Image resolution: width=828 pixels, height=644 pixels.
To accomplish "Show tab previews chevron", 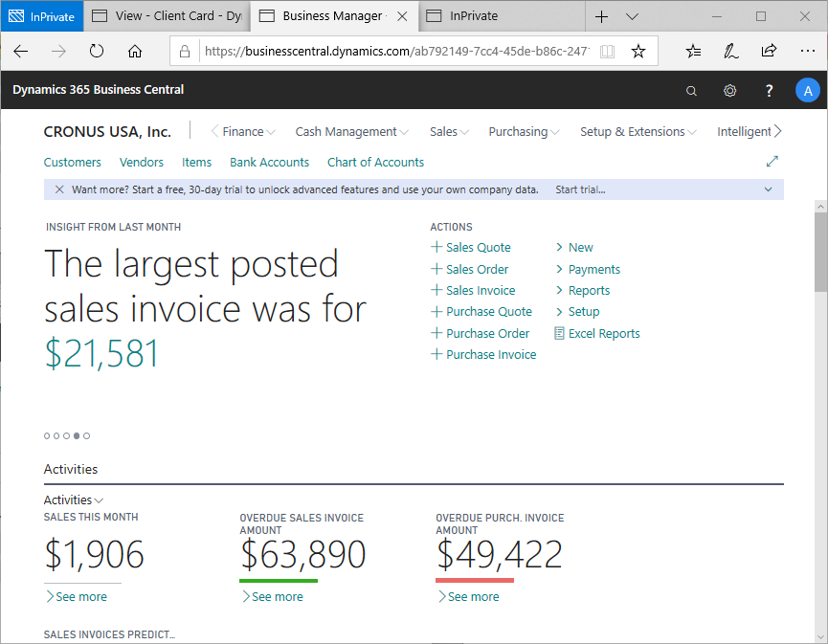I will tap(632, 16).
